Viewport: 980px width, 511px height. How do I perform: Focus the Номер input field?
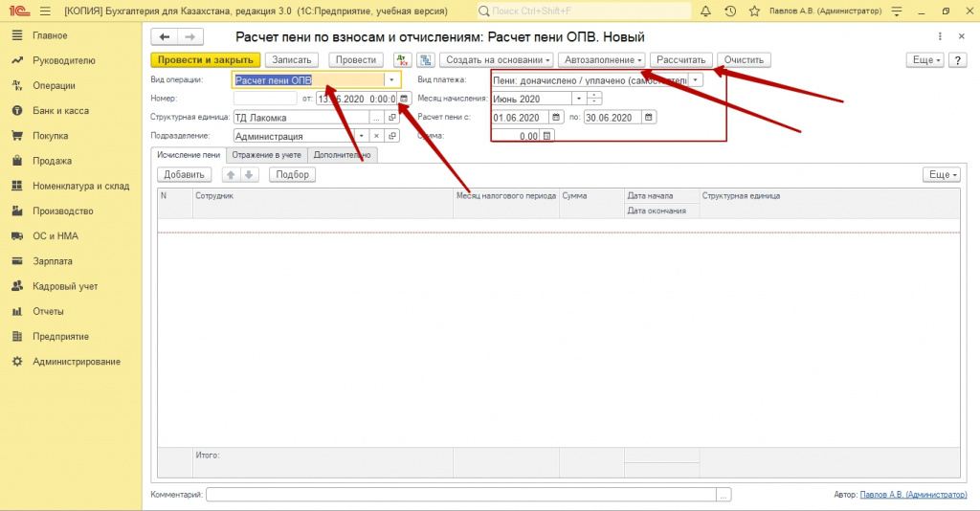(265, 99)
